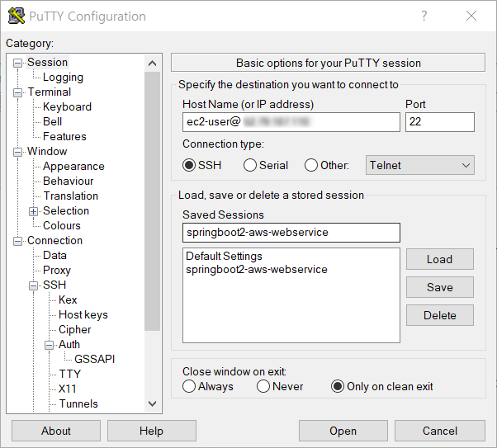
Task: Collapse the Connection tree node
Action: pyautogui.click(x=17, y=241)
